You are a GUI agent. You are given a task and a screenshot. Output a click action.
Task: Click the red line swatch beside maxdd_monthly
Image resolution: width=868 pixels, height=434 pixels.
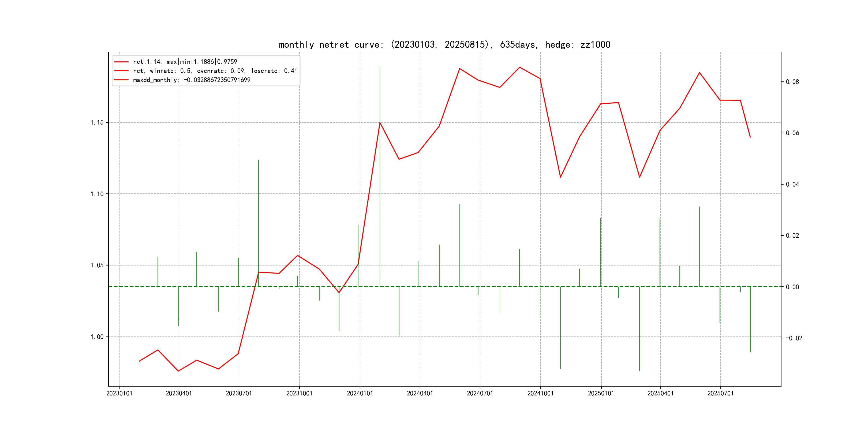point(121,80)
